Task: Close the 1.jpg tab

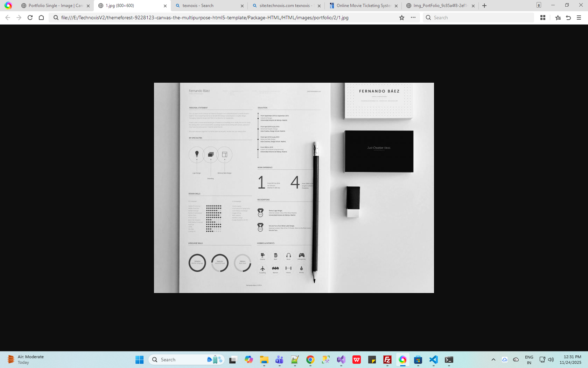Action: click(165, 6)
